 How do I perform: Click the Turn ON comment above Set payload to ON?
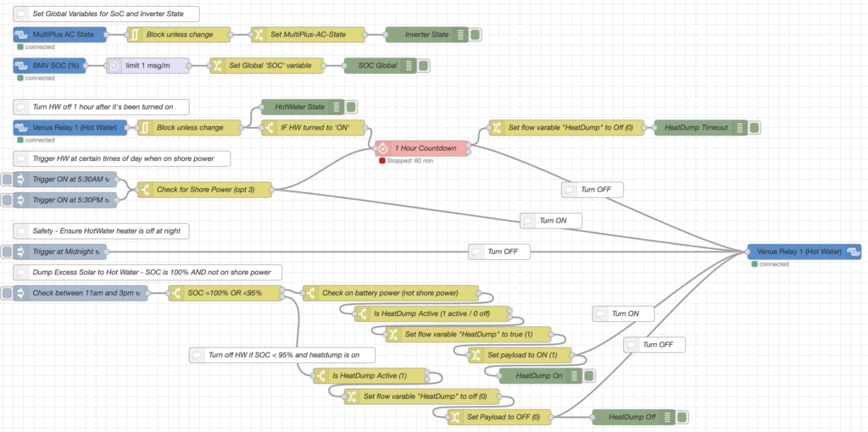coord(623,313)
